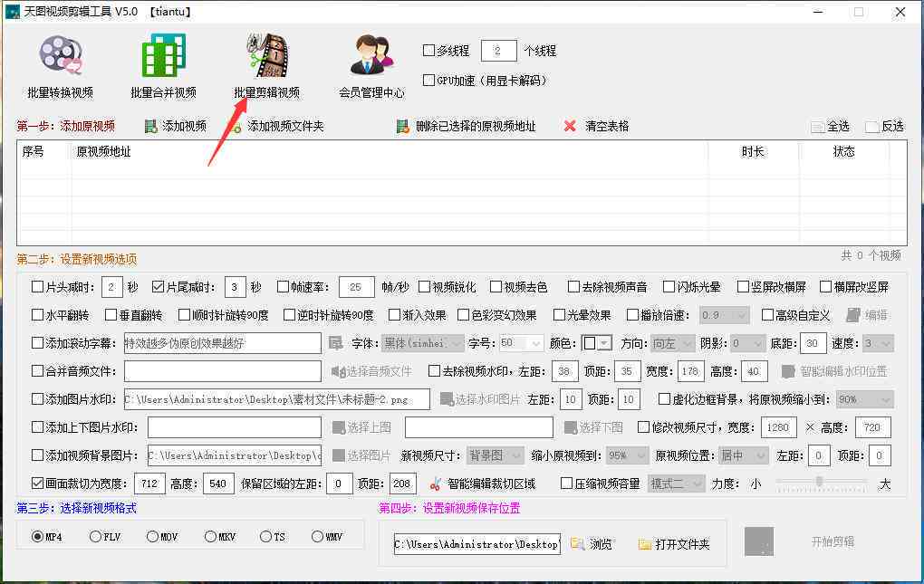
Task: Click the app icon in the title bar
Action: coord(13,12)
